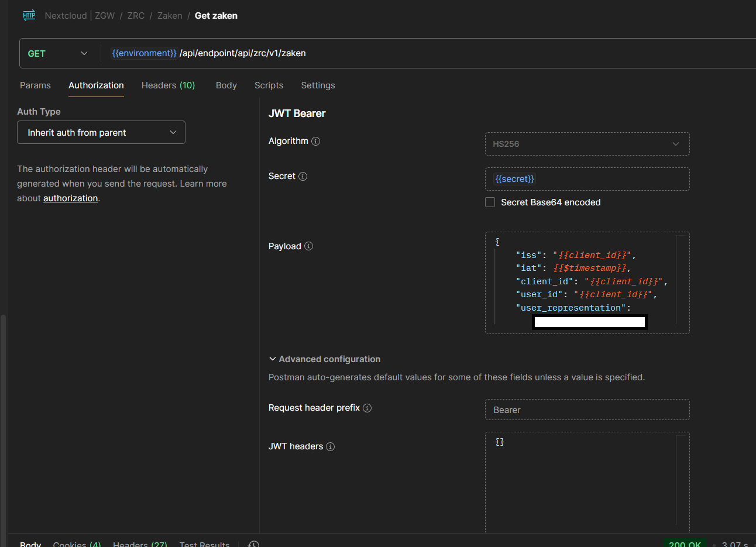Viewport: 756px width, 547px height.
Task: Open the Test Results tab
Action: 204,543
